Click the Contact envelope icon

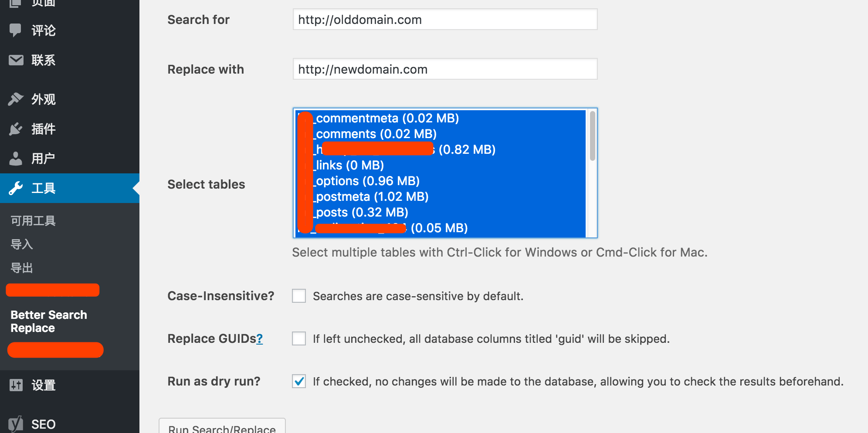point(16,60)
